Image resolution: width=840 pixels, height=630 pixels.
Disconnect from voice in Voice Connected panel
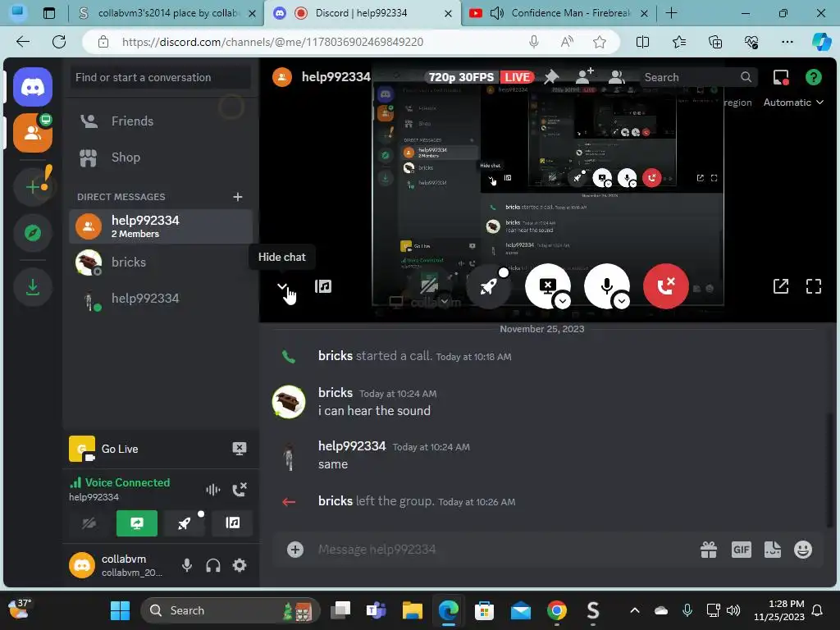(239, 489)
